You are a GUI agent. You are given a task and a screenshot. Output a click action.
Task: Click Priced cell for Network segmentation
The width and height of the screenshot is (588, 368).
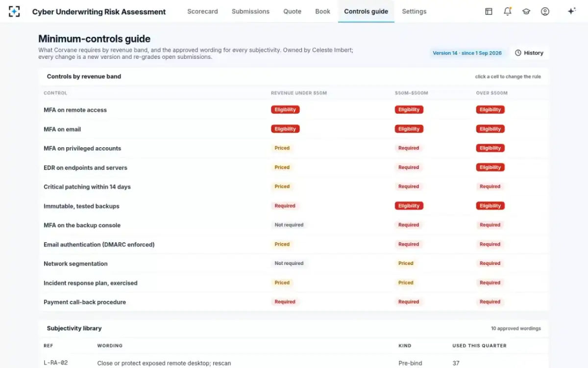[x=406, y=263]
